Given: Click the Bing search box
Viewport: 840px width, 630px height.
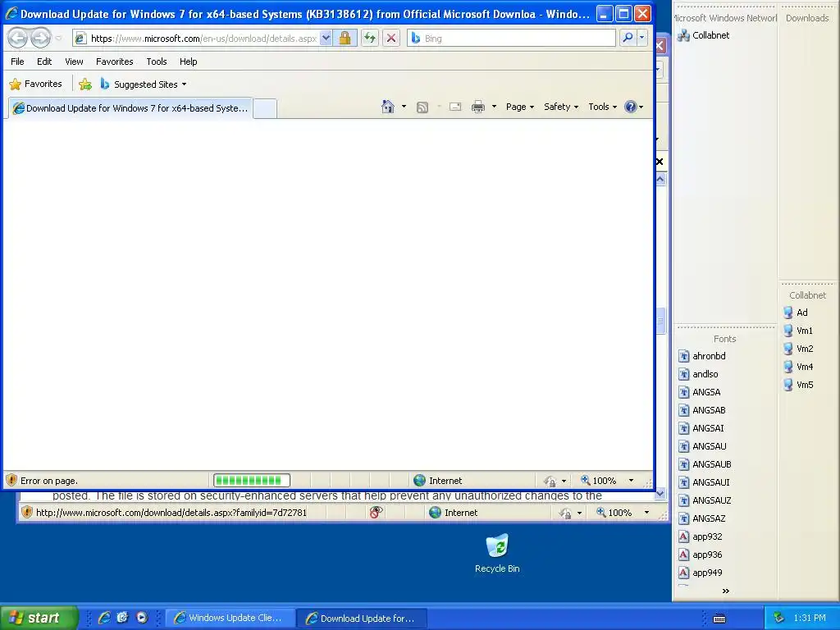Looking at the screenshot, I should 511,39.
